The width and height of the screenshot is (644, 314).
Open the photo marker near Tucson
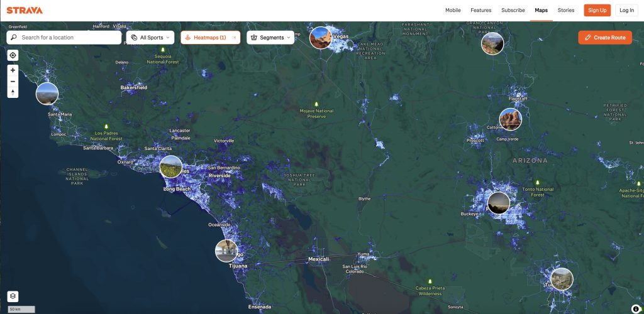tap(562, 279)
